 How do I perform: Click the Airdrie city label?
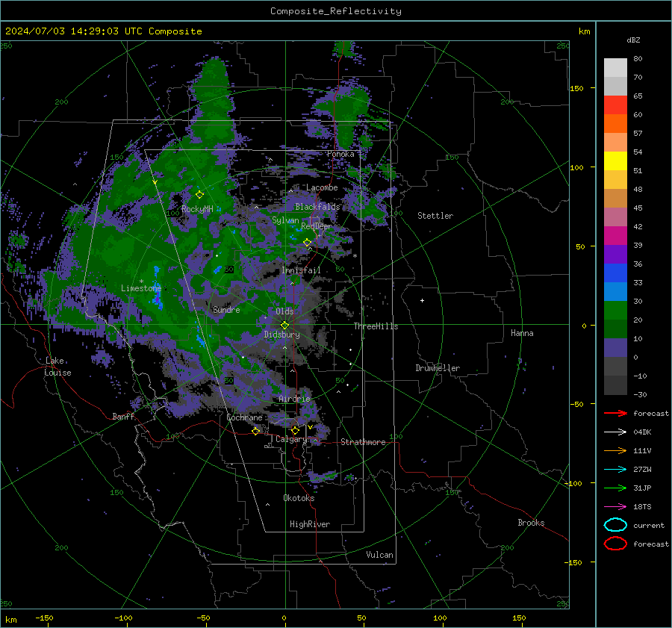(x=294, y=399)
